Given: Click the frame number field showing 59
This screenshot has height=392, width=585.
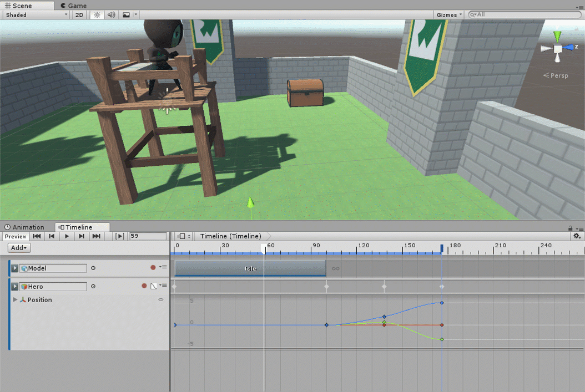Looking at the screenshot, I should pyautogui.click(x=148, y=236).
